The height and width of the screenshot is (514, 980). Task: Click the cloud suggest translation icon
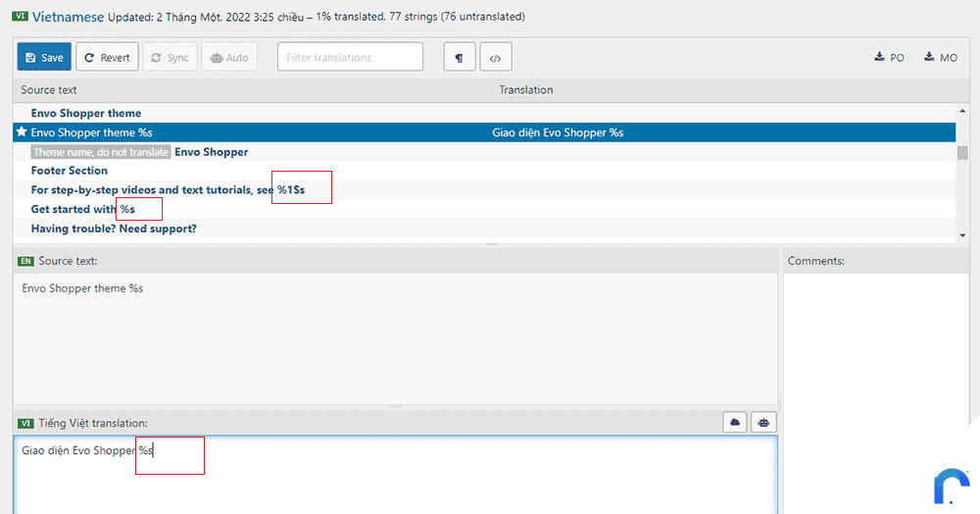pyautogui.click(x=735, y=423)
